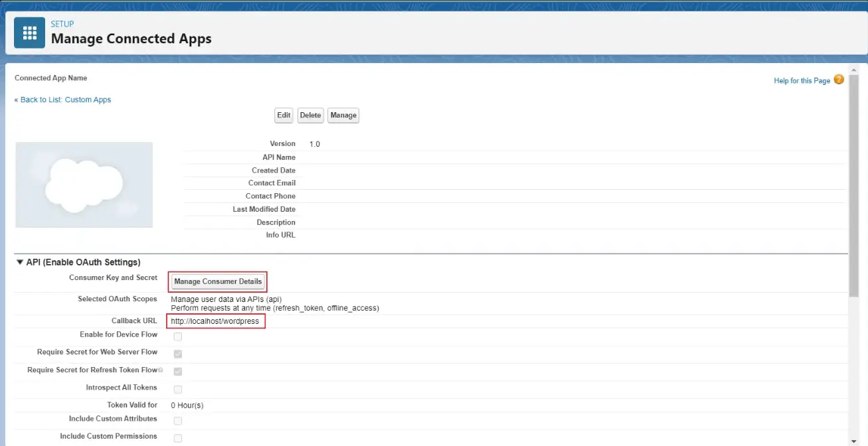Viewport: 868px width, 446px height.
Task: Click the Created Date field label
Action: (x=274, y=170)
